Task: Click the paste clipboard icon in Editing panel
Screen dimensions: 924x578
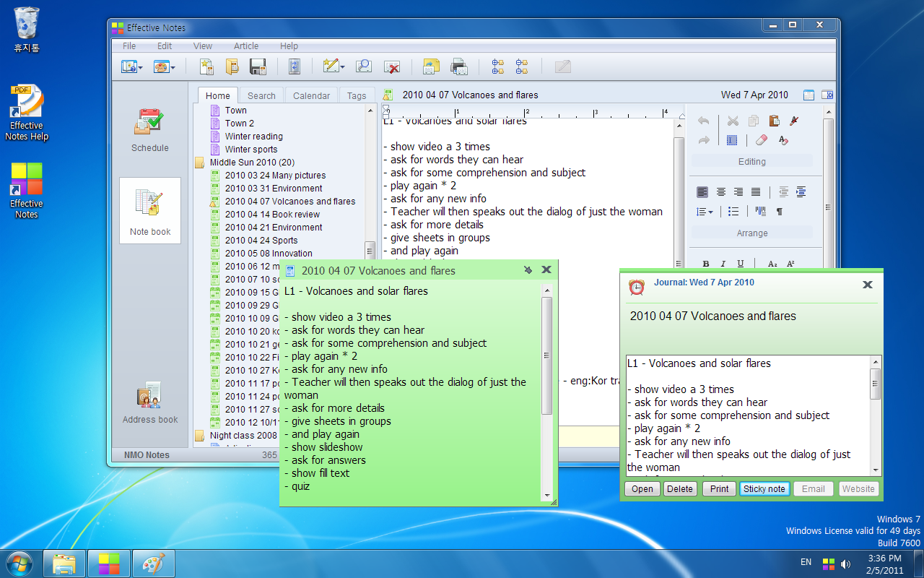Action: [x=774, y=121]
